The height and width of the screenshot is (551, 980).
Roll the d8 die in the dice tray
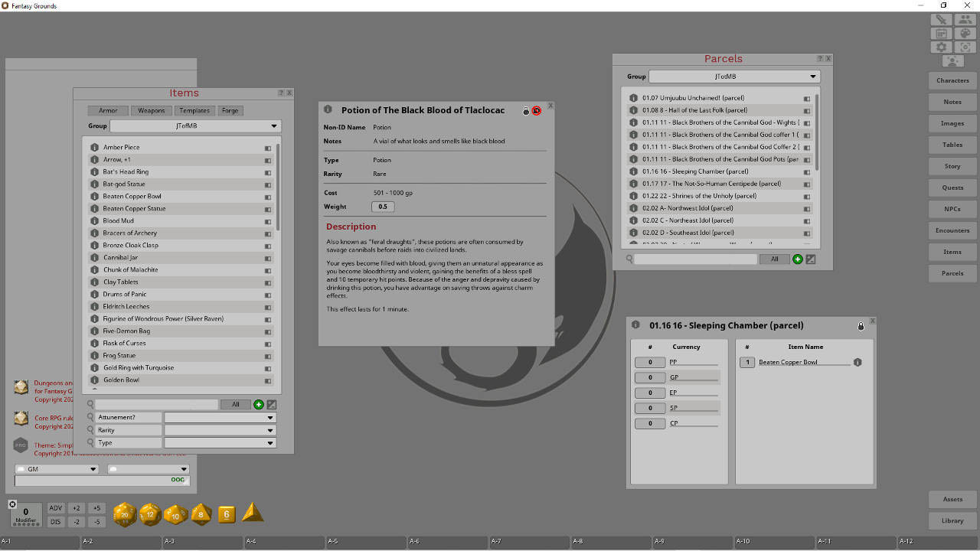pos(201,514)
